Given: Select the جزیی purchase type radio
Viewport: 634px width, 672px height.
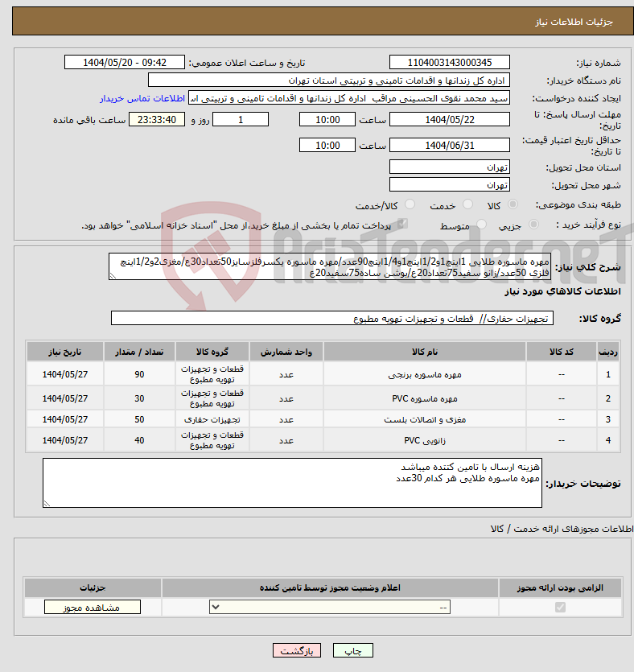Looking at the screenshot, I should (533, 225).
